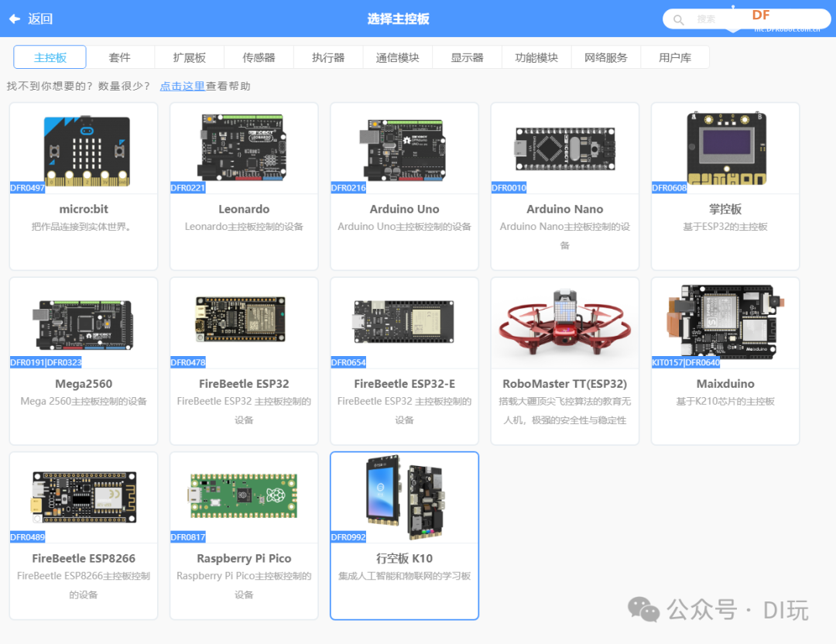Choose the Maixduino board image

(725, 321)
